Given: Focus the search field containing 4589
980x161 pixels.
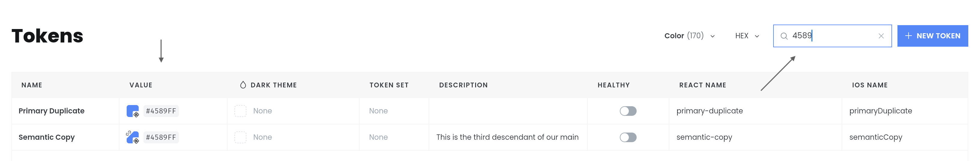Looking at the screenshot, I should [x=832, y=36].
